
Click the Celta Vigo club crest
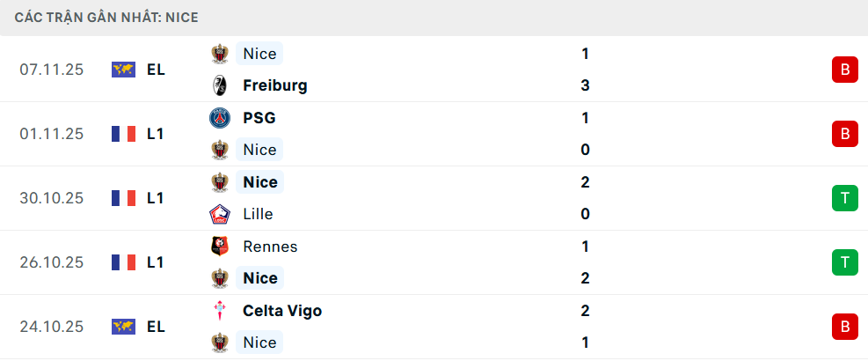tap(219, 311)
